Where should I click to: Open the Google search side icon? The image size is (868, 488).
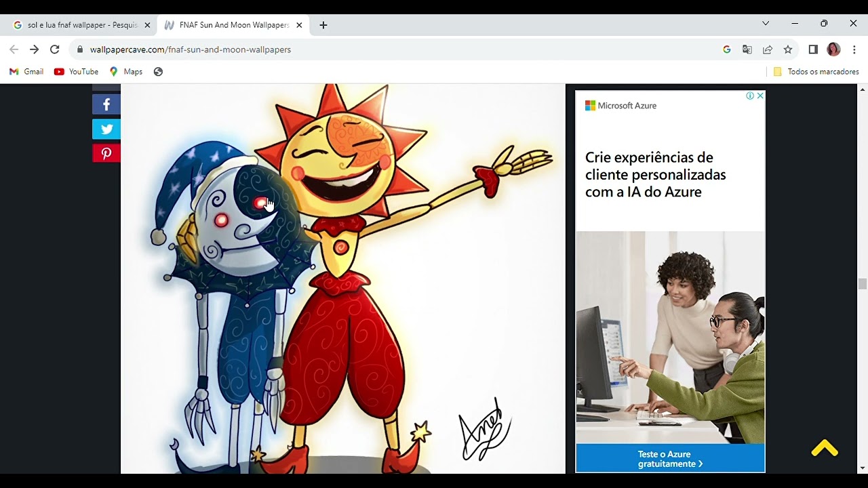tap(727, 49)
